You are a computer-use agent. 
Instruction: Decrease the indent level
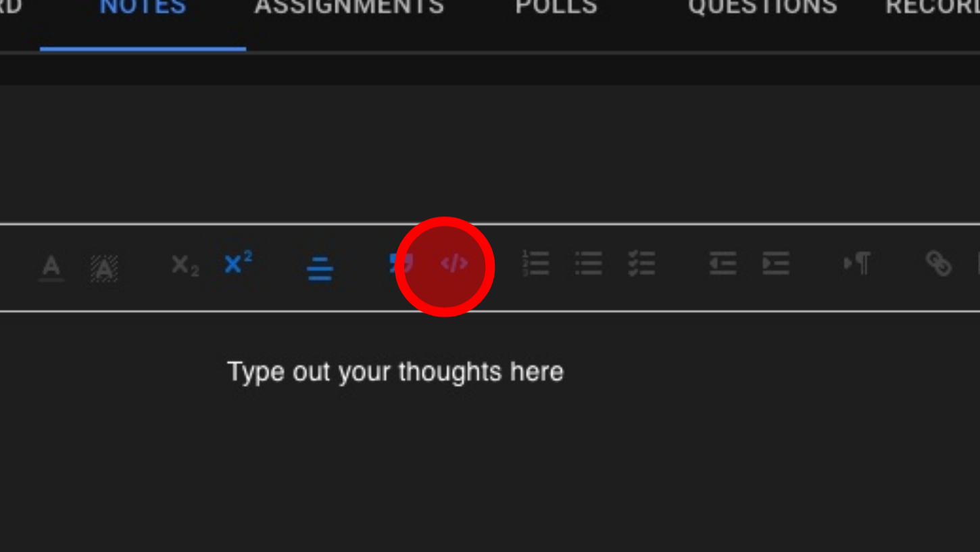tap(722, 263)
